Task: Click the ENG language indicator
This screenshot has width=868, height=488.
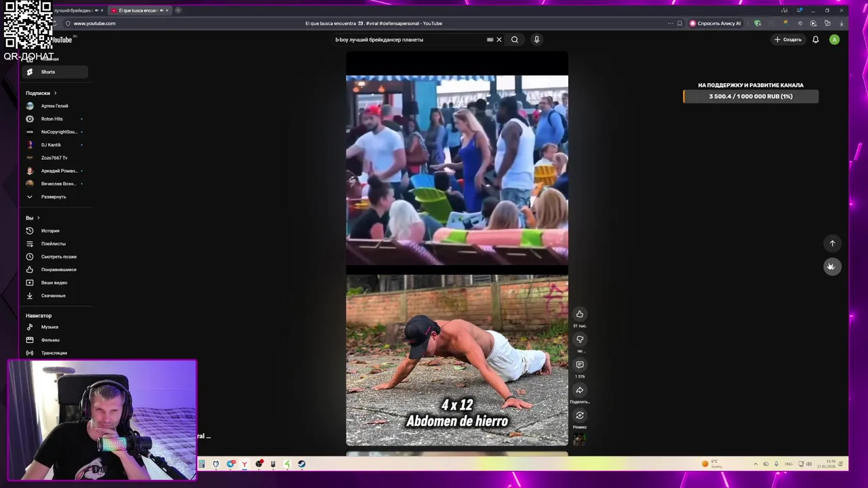Action: click(789, 464)
